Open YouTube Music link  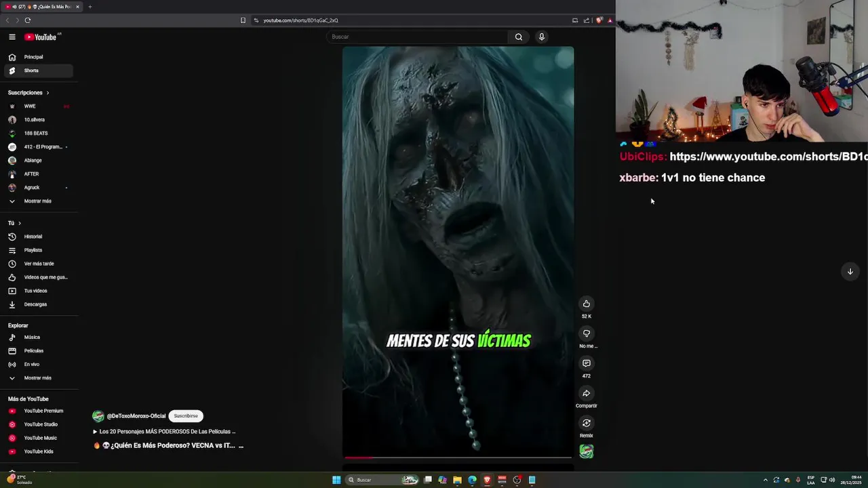click(x=38, y=438)
